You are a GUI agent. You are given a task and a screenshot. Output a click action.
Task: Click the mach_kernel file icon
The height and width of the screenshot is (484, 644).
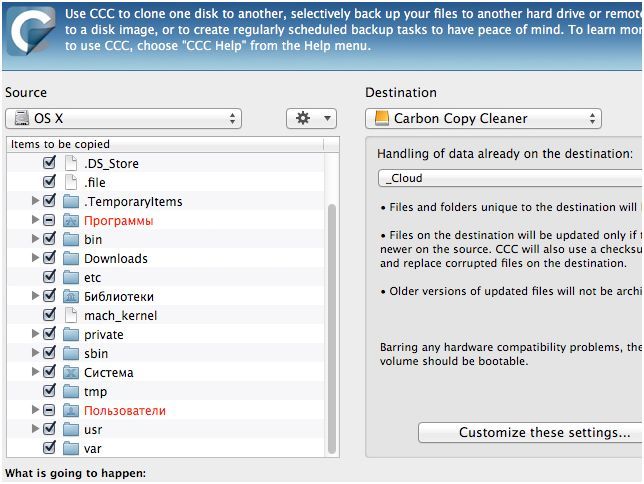point(71,315)
